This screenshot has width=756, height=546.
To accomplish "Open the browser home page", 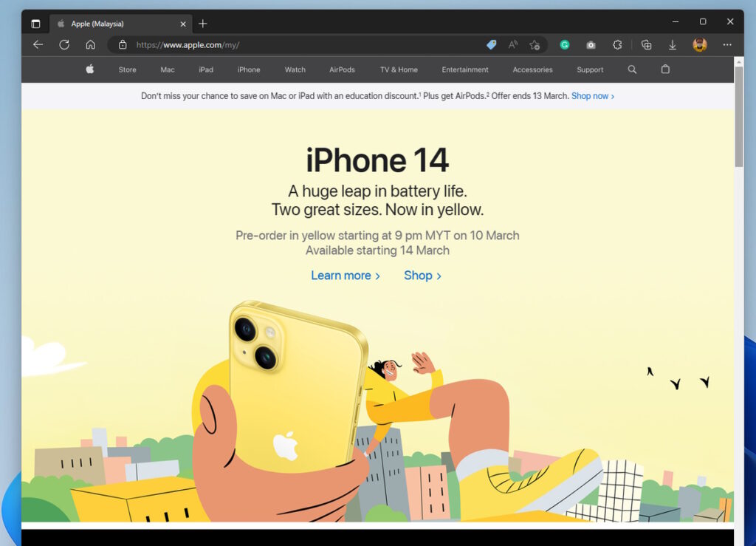I will tap(90, 45).
